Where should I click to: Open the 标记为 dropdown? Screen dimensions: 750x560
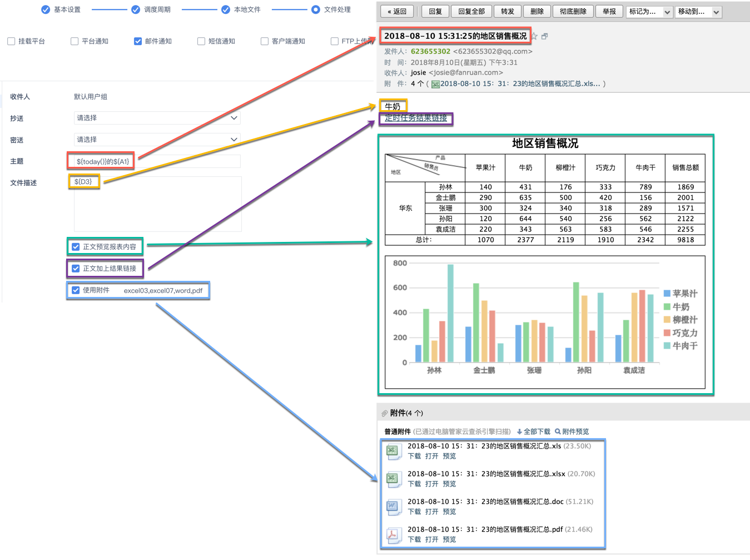(x=649, y=11)
